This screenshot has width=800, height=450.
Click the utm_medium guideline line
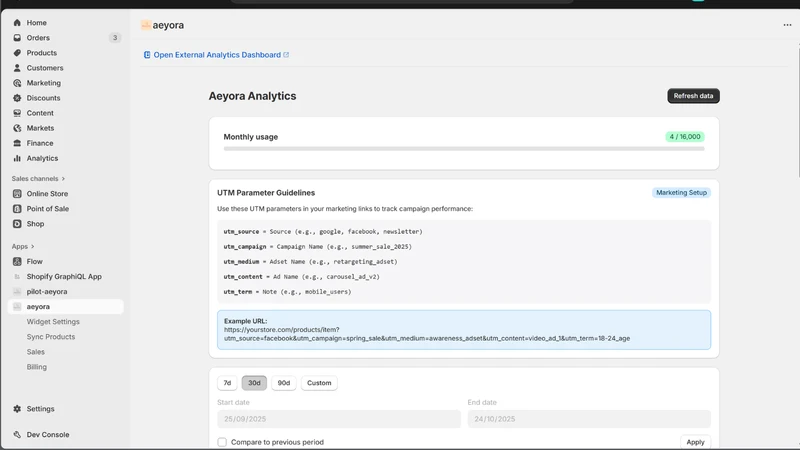[310, 262]
